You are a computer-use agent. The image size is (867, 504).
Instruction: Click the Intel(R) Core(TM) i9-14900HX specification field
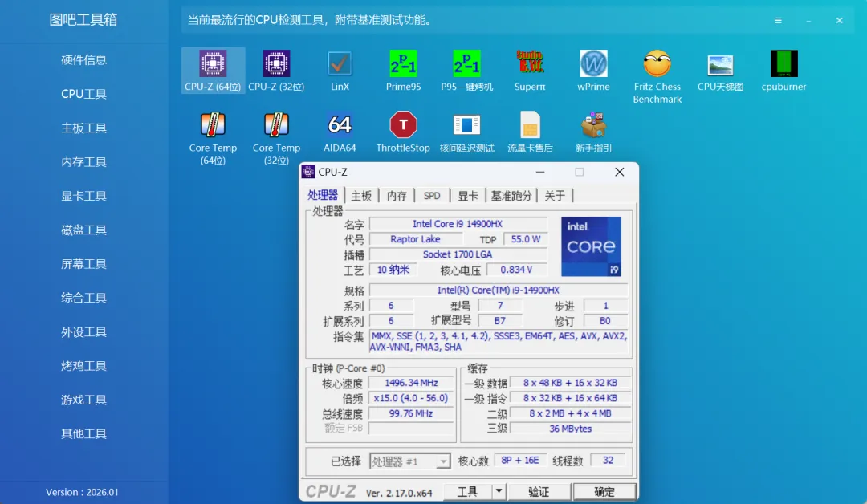pos(499,291)
